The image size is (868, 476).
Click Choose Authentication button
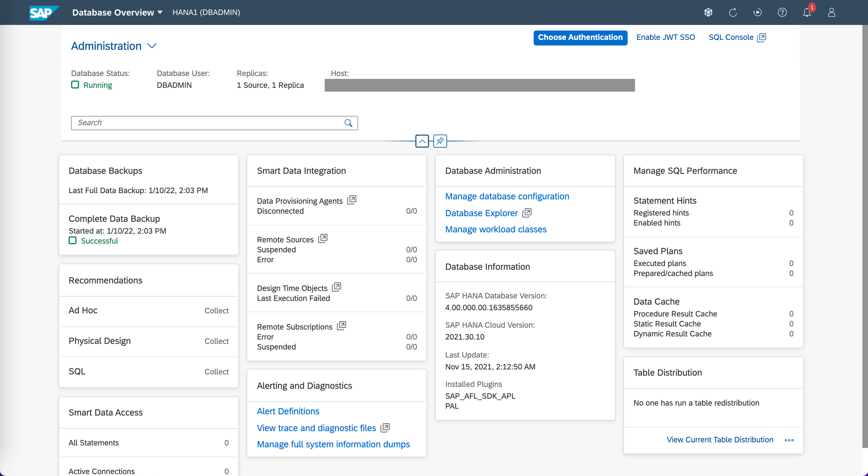pyautogui.click(x=580, y=37)
